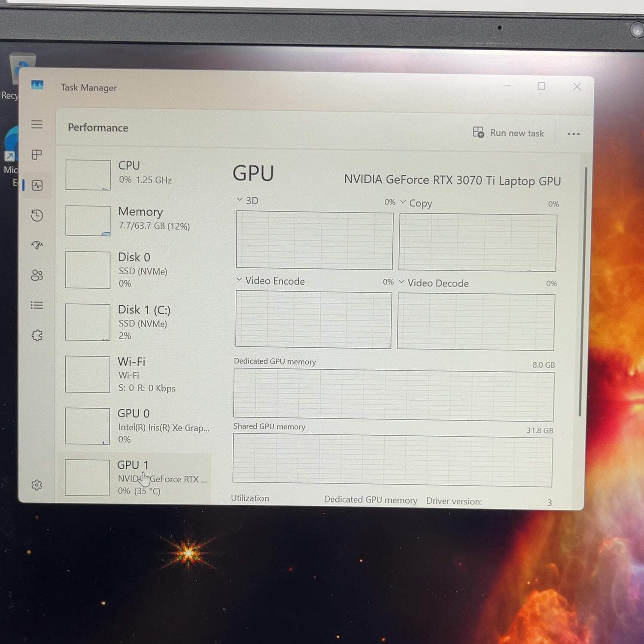This screenshot has width=644, height=644.
Task: Maximize the Task Manager window
Action: click(x=542, y=86)
